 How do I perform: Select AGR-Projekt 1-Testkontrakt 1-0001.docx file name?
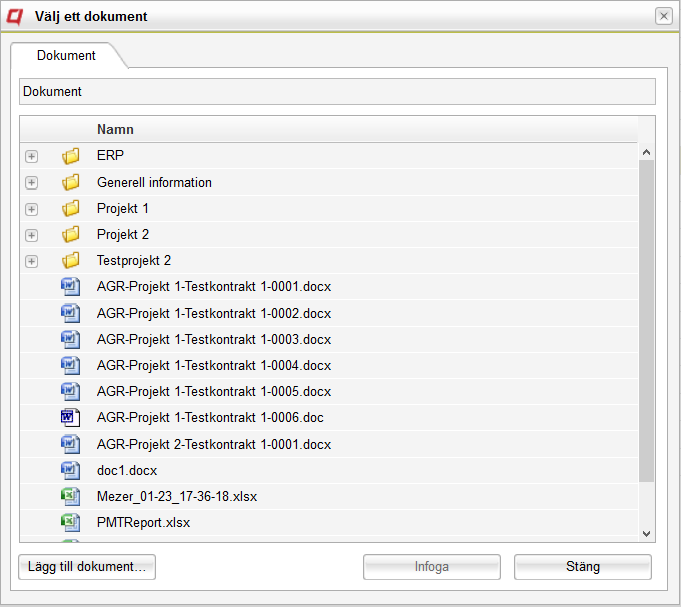click(x=214, y=287)
